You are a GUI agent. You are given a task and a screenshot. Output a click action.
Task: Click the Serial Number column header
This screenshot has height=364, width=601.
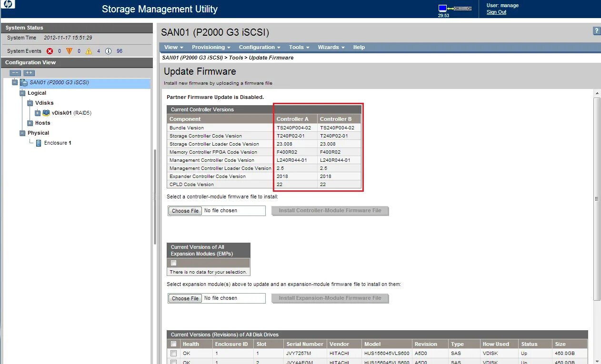tap(305, 344)
